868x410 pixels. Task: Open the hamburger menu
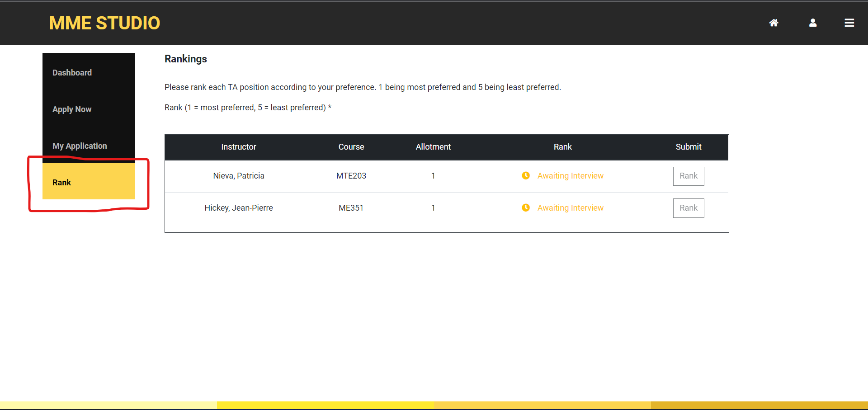tap(849, 23)
